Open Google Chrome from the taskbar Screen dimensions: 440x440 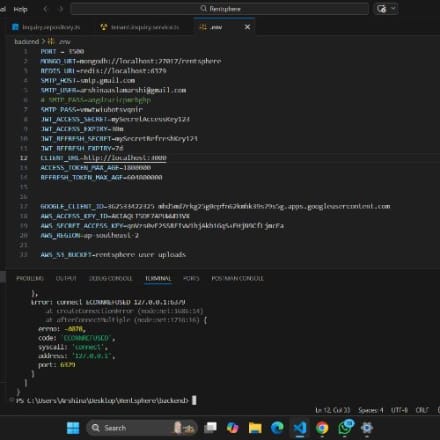[x=322, y=428]
